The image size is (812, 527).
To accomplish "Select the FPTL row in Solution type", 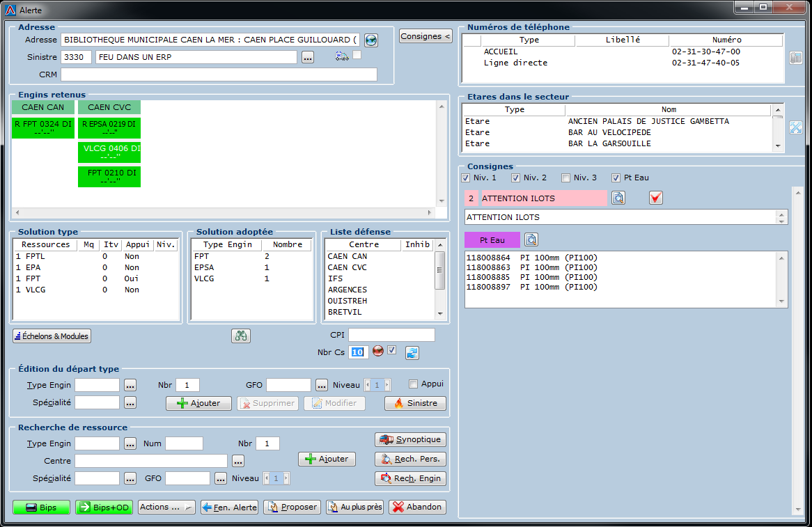I will [x=96, y=256].
